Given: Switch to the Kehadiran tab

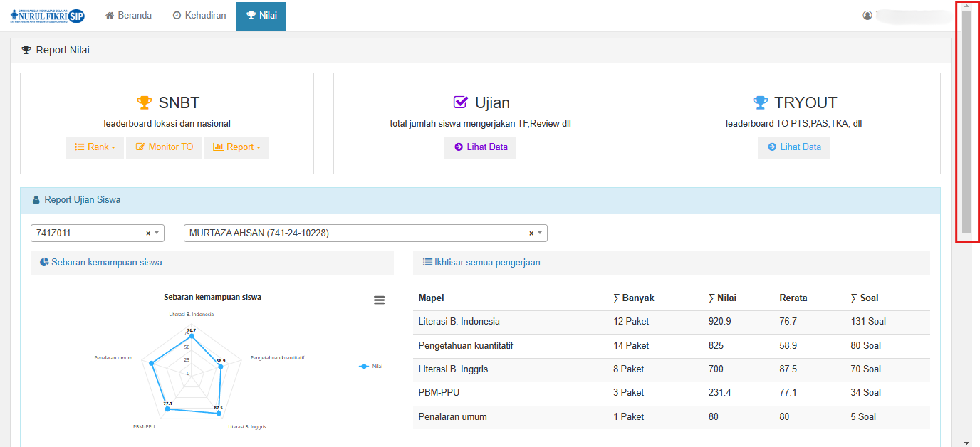Looking at the screenshot, I should coord(199,16).
